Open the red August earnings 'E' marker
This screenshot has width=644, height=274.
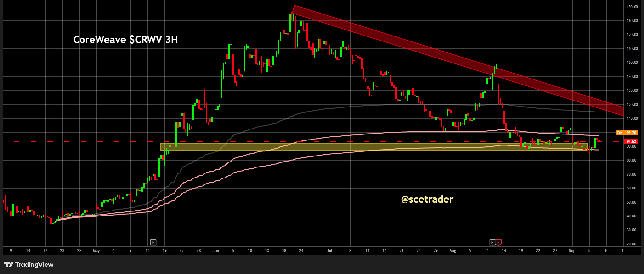498,242
